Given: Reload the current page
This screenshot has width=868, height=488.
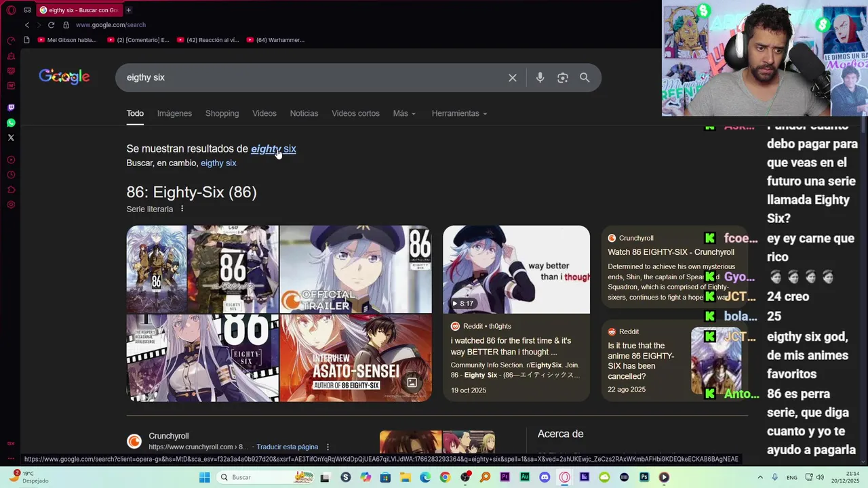Looking at the screenshot, I should (x=51, y=25).
